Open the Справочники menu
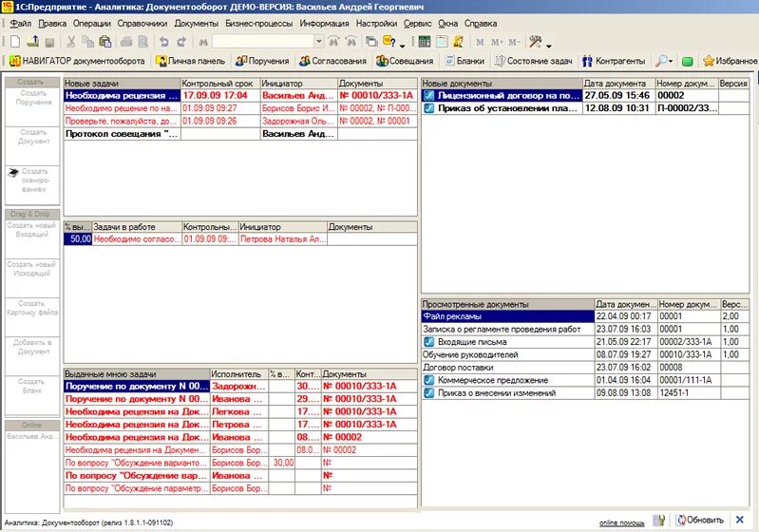 pyautogui.click(x=142, y=23)
